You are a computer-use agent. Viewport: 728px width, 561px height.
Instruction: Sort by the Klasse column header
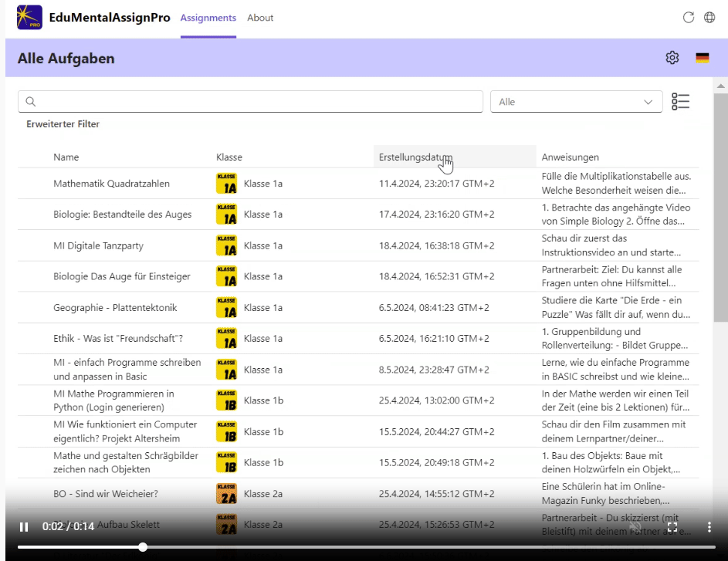coord(229,157)
